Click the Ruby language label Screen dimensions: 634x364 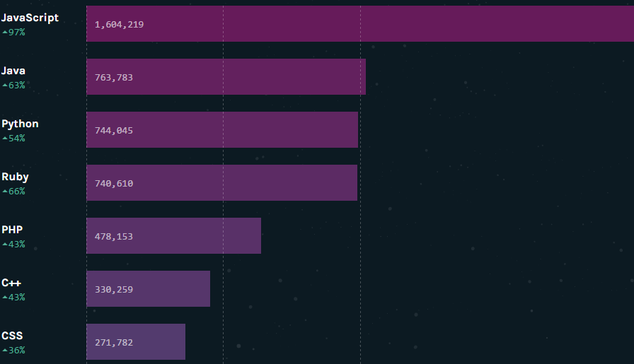pos(15,177)
